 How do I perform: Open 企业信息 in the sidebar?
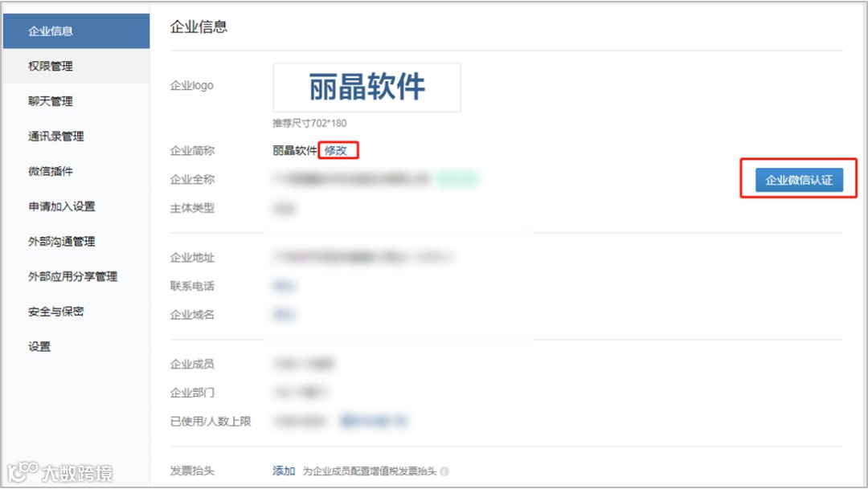point(76,31)
